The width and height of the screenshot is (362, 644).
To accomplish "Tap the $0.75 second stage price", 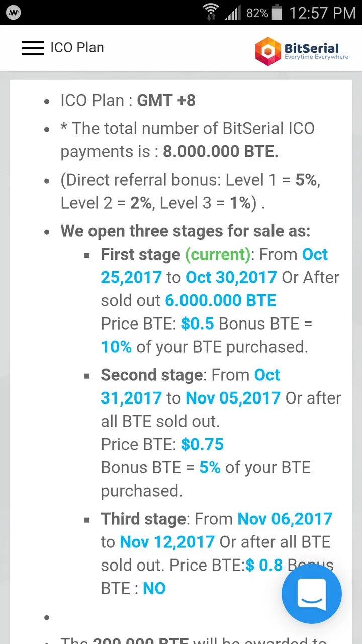I will point(202,444).
